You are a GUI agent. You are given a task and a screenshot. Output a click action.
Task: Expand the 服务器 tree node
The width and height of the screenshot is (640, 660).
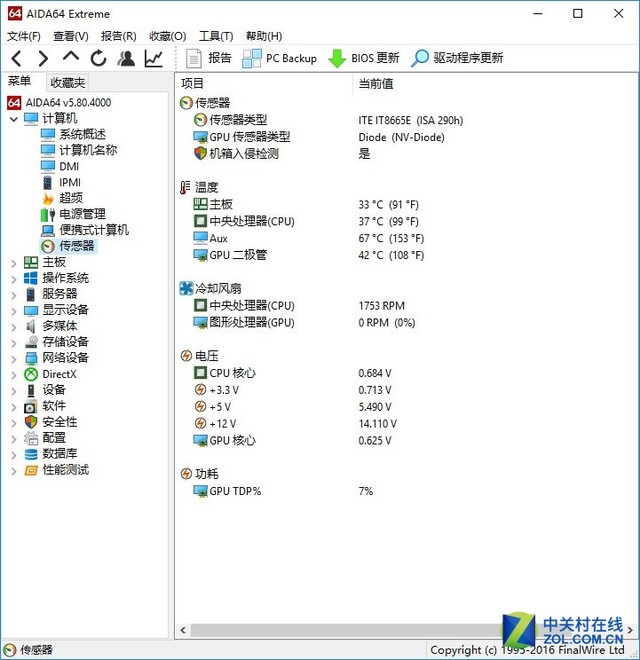13,295
